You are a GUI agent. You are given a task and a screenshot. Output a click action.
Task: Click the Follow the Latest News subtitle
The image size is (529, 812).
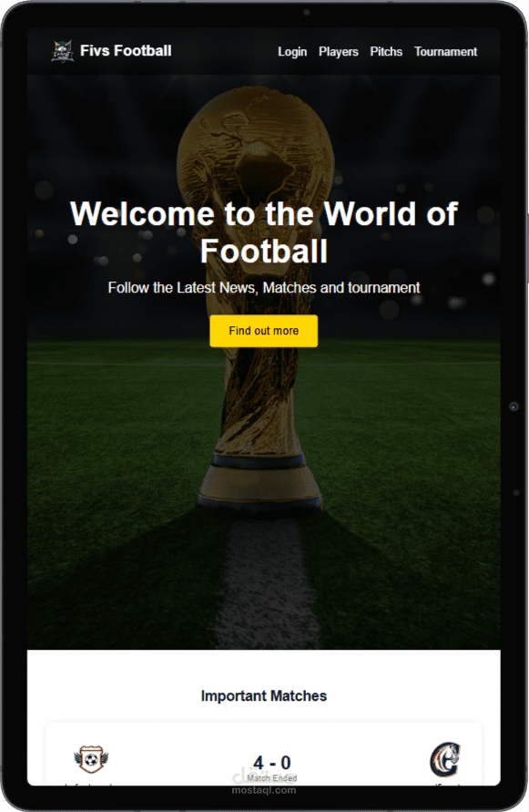(x=264, y=287)
